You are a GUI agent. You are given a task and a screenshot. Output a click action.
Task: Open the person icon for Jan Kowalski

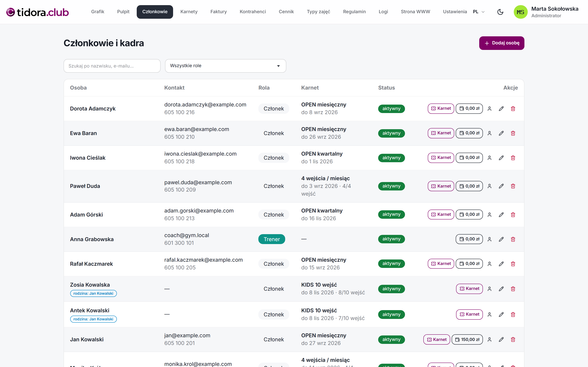[490, 339]
